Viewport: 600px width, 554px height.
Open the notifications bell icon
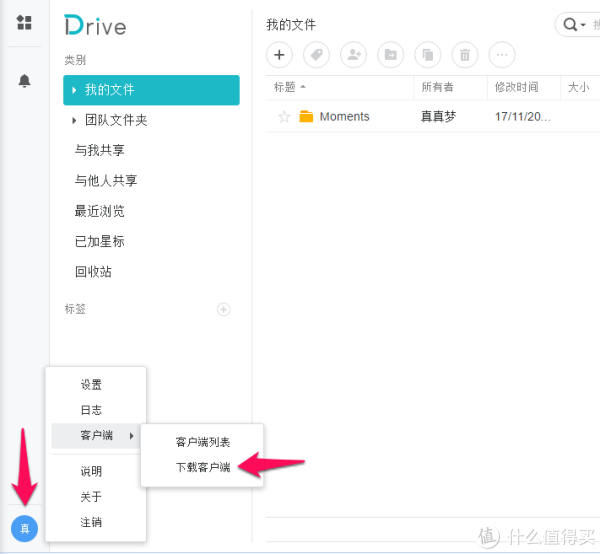coord(25,81)
